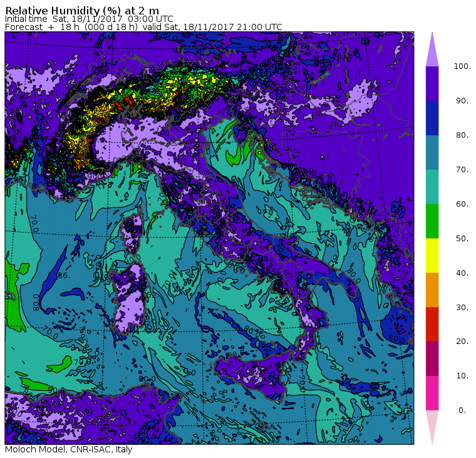Click the '30.' colorbar label
476x458 pixels.
click(x=462, y=308)
